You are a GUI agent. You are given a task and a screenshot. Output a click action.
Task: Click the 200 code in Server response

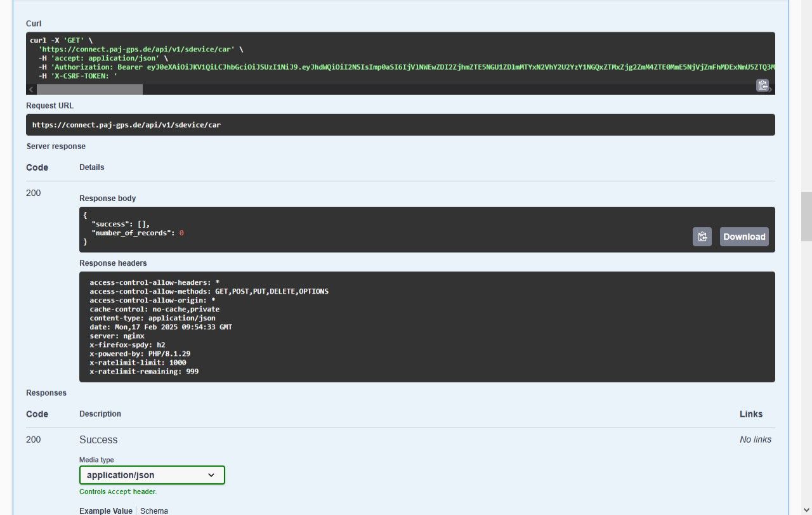coord(34,193)
